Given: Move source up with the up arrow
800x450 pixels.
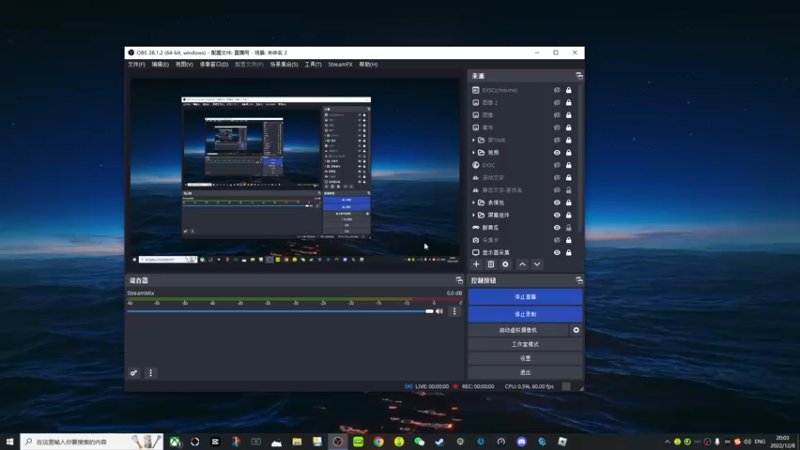Looking at the screenshot, I should tap(522, 264).
